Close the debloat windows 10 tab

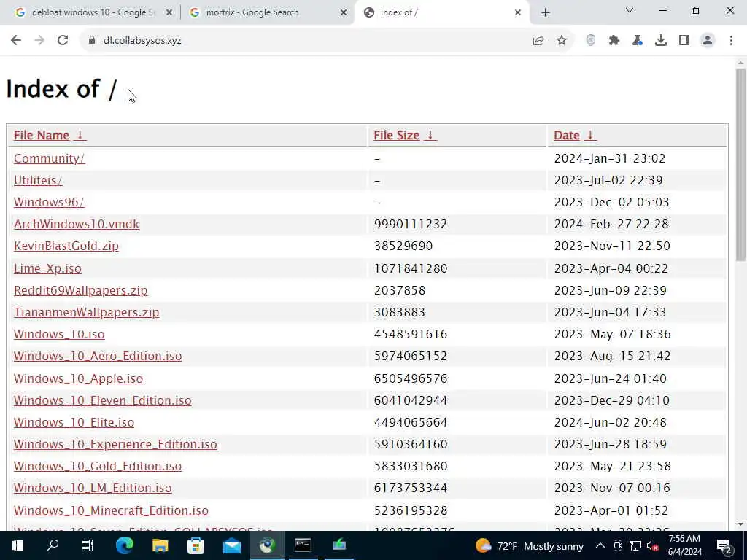tap(169, 13)
